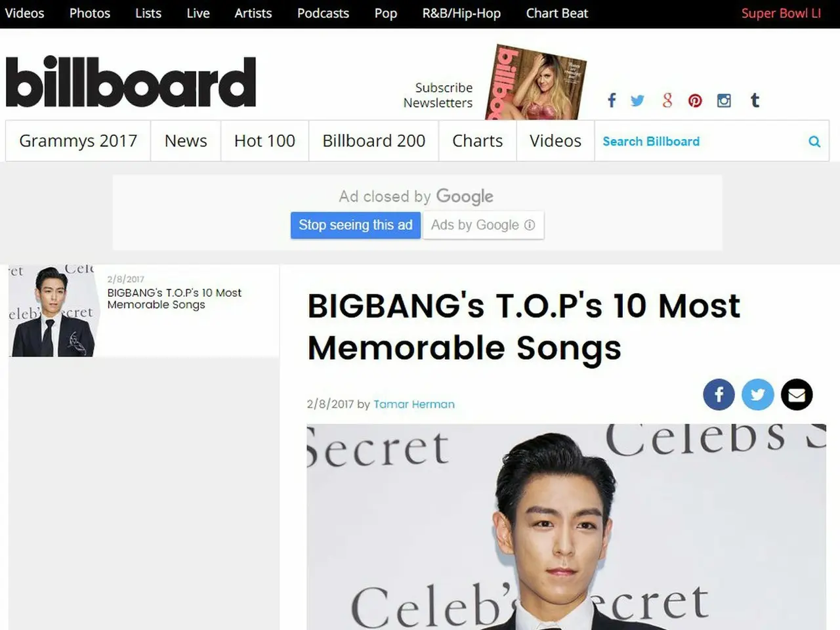The height and width of the screenshot is (630, 840).
Task: Open the Grammys 2017 tab
Action: 78,141
